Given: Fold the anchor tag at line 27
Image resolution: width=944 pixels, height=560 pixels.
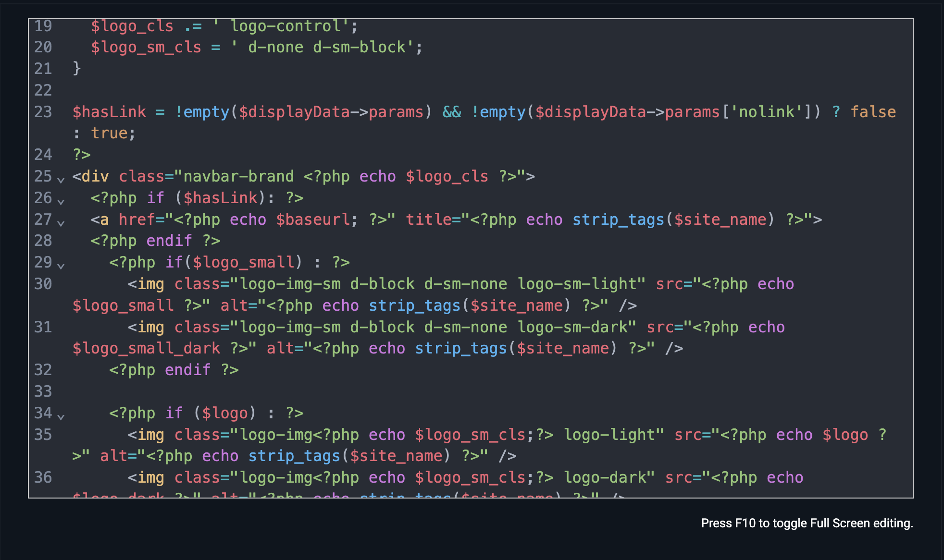Looking at the screenshot, I should point(61,223).
